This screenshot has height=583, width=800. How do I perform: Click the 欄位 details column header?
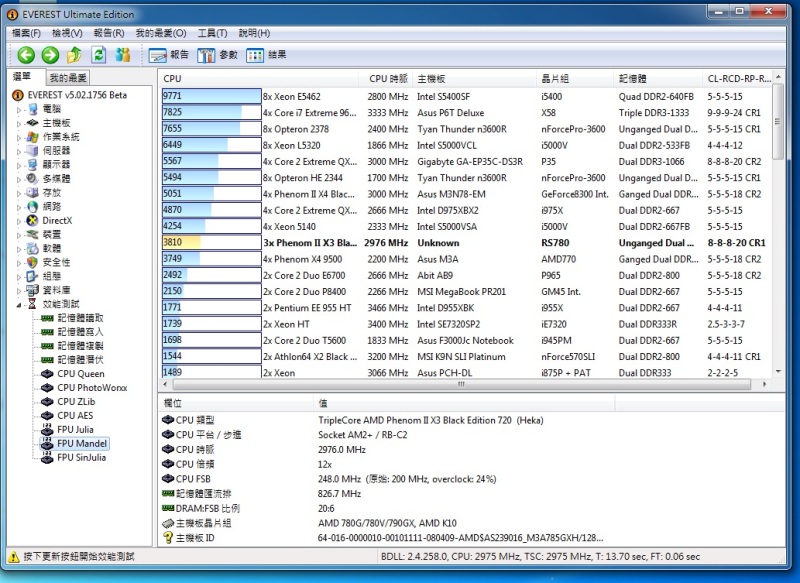pyautogui.click(x=236, y=403)
